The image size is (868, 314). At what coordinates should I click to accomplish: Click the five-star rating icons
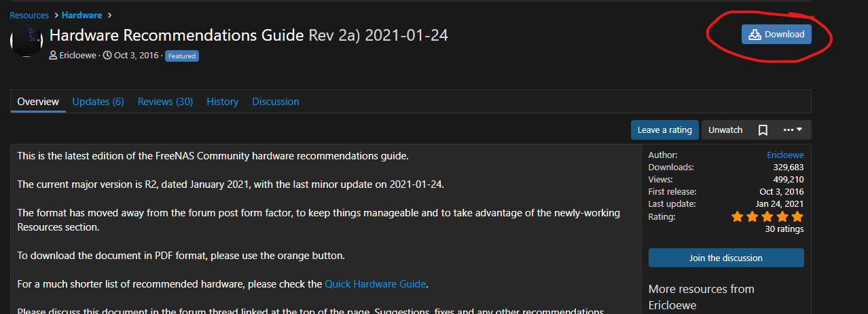tap(767, 217)
